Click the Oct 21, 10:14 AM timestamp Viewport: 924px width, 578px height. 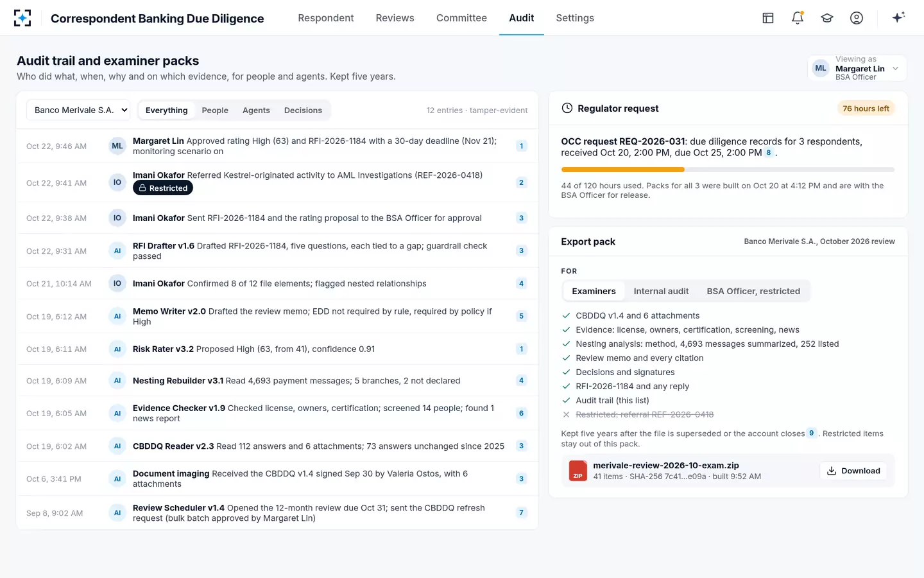point(59,284)
